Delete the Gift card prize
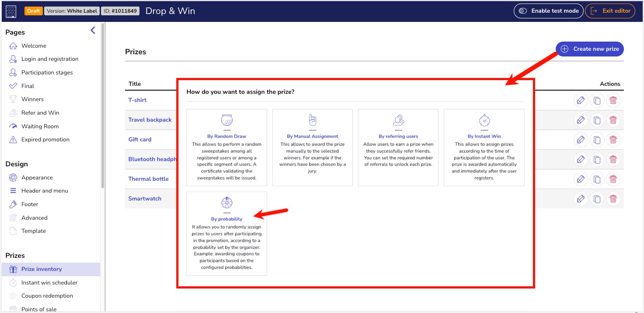Screen dimensions: 644x313 tap(613, 140)
